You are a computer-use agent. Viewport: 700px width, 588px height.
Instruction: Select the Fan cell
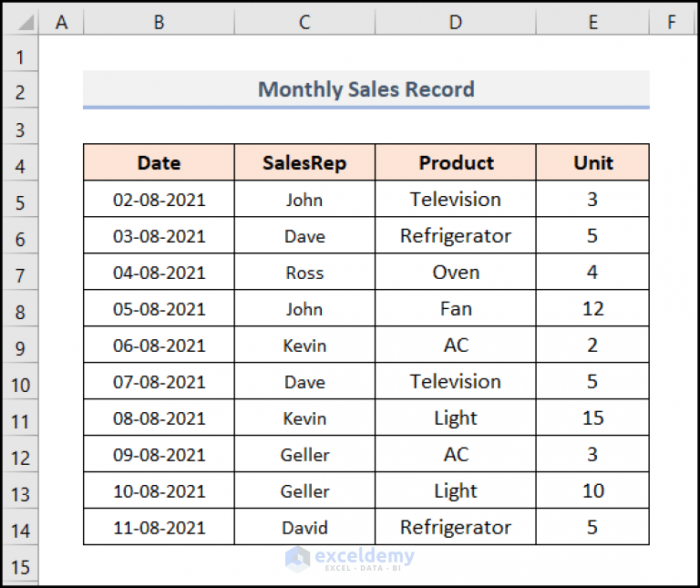click(x=456, y=308)
